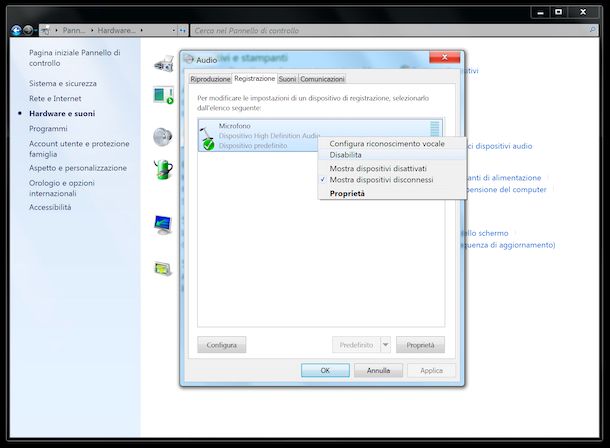Click the Microfono input level meter
Image resolution: width=610 pixels, height=448 pixels.
click(435, 129)
